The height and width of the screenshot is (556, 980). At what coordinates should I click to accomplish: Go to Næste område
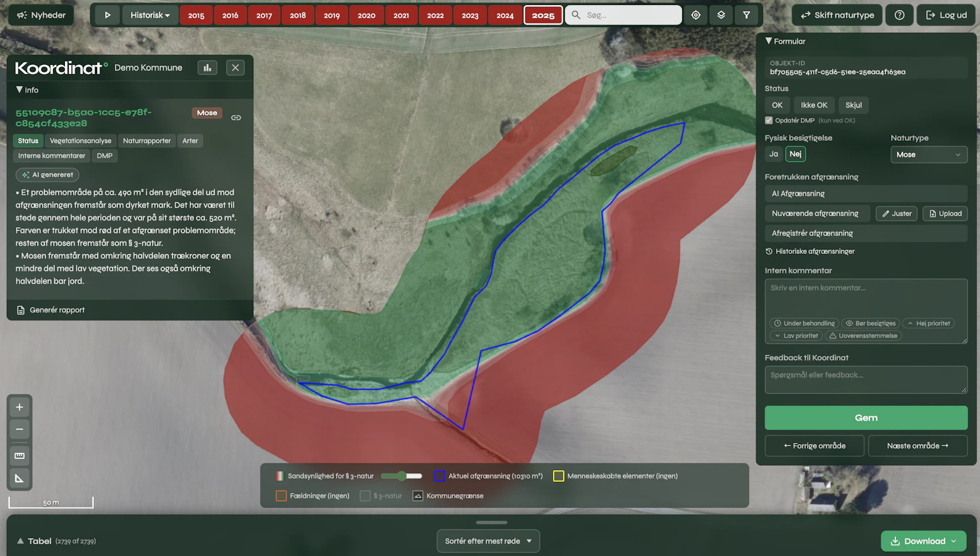[918, 446]
